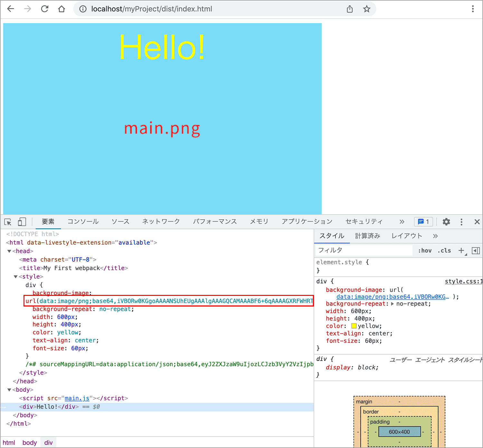Go back with the browser back arrow
This screenshot has height=448, width=483.
pos(11,9)
